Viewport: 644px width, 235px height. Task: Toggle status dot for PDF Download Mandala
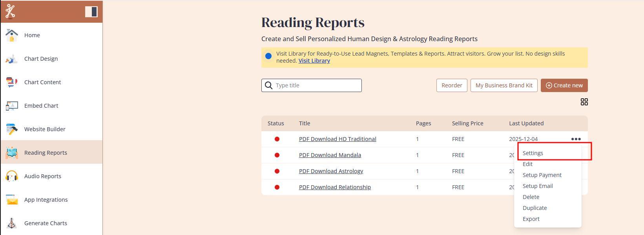click(x=277, y=155)
